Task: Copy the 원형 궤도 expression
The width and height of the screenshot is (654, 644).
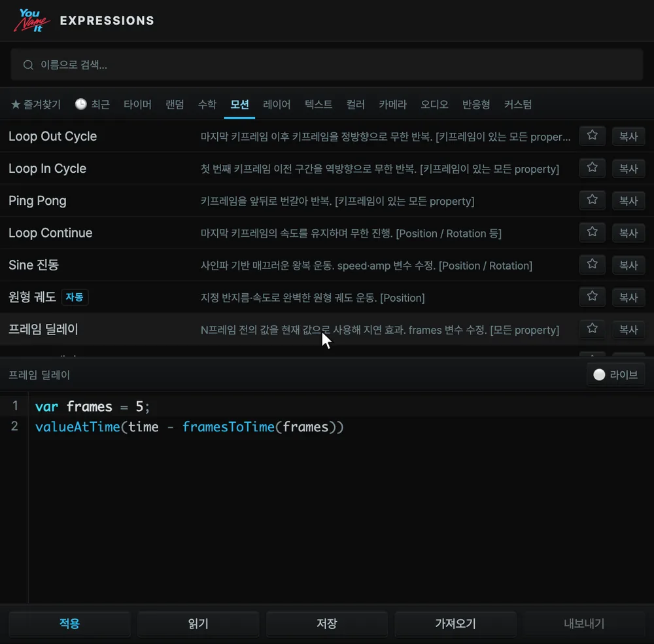Action: tap(628, 296)
